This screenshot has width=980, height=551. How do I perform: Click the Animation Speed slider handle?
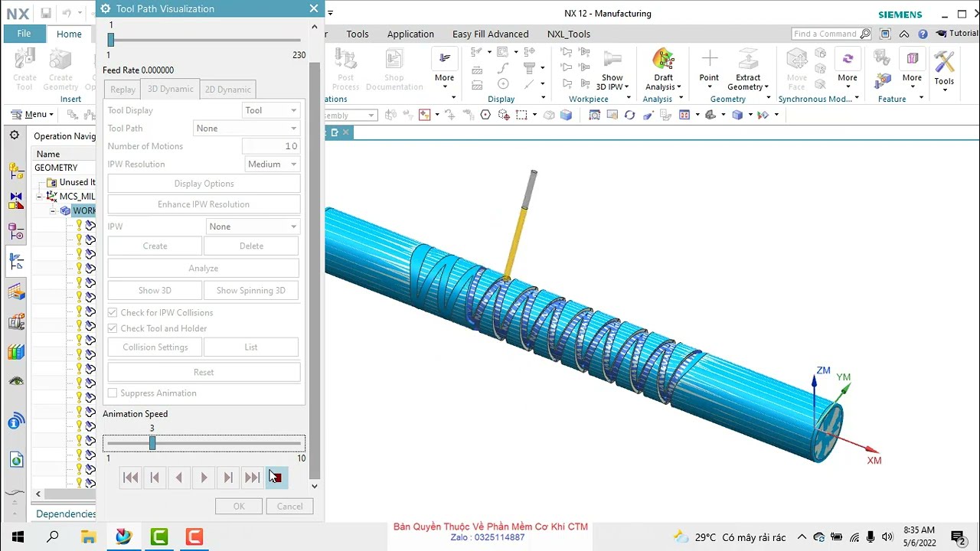[152, 443]
